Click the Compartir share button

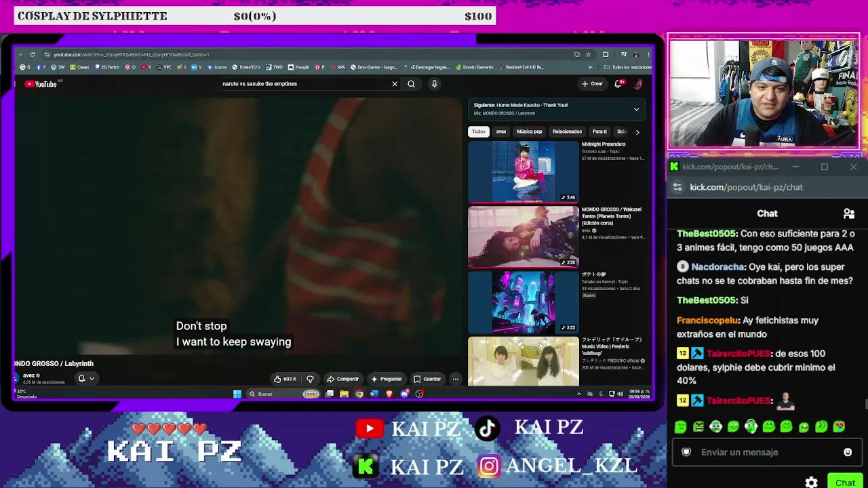342,379
